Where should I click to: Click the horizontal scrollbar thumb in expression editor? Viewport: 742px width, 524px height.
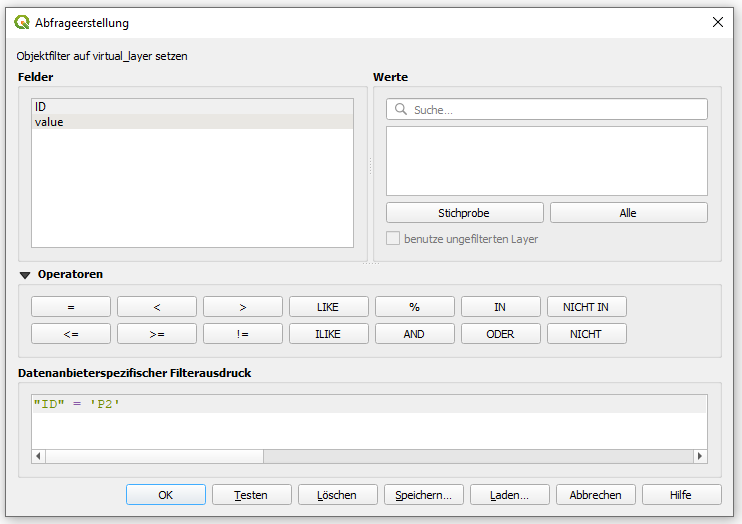pos(154,456)
